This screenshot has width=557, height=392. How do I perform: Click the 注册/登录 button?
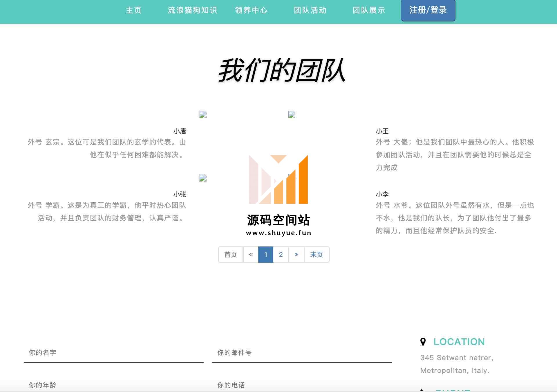pos(428,10)
